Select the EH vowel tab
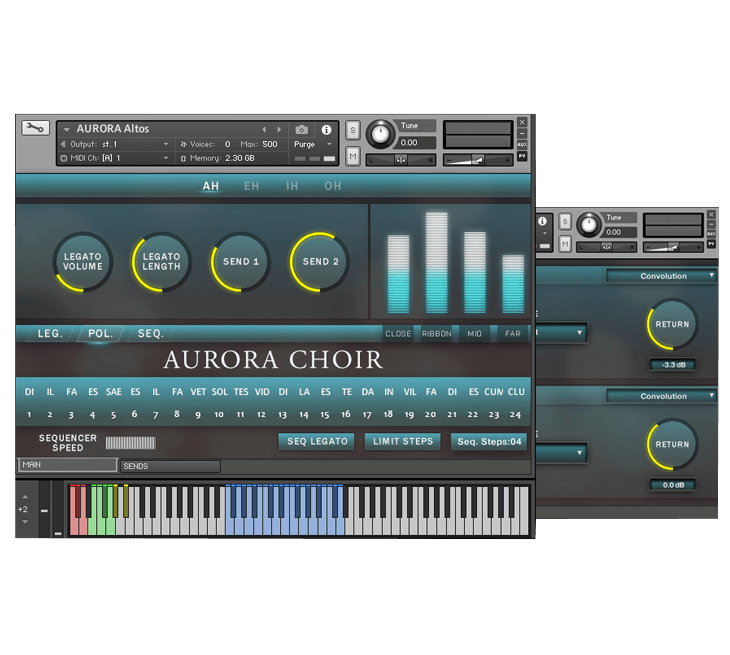 click(x=251, y=186)
